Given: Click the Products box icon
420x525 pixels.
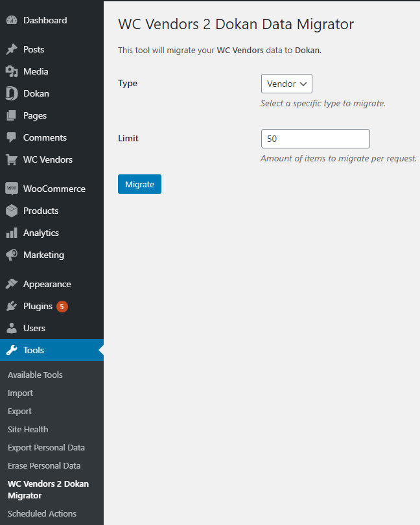Looking at the screenshot, I should pos(12,211).
